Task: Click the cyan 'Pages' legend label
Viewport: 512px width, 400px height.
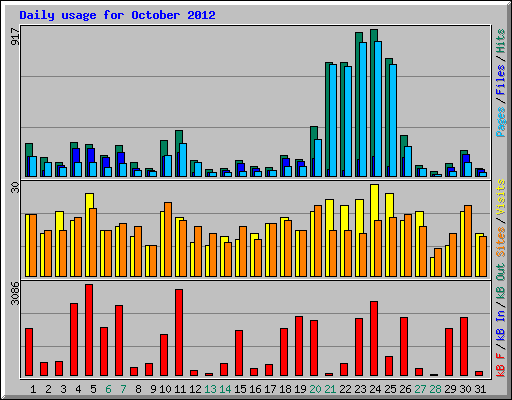Action: coord(501,122)
